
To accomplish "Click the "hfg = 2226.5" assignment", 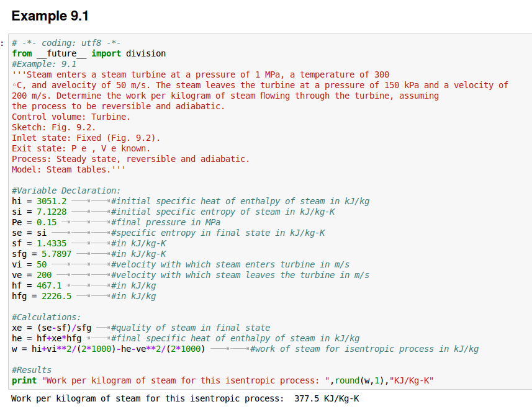I will click(42, 296).
